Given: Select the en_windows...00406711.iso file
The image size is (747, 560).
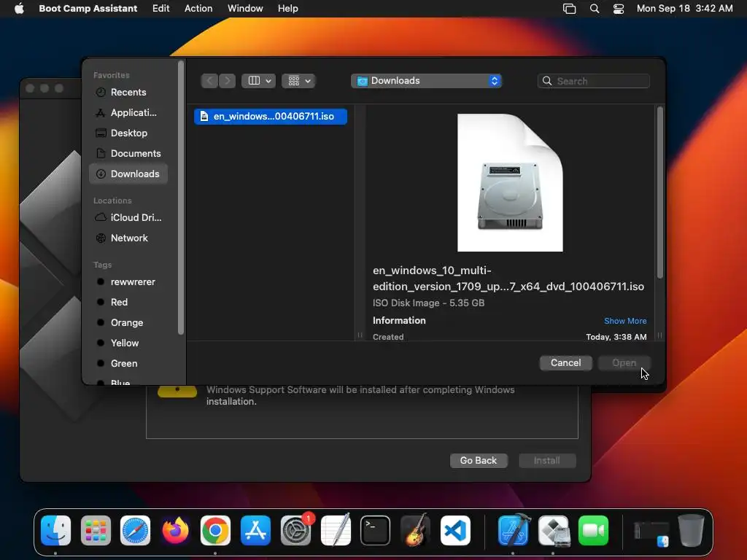Looking at the screenshot, I should coord(270,116).
